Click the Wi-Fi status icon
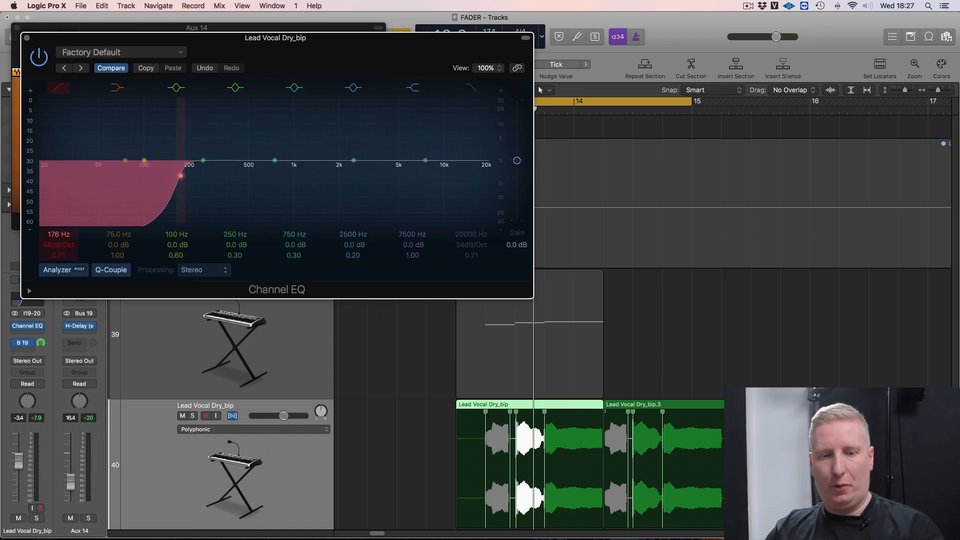Screen dimensions: 960x540 (x=852, y=6)
